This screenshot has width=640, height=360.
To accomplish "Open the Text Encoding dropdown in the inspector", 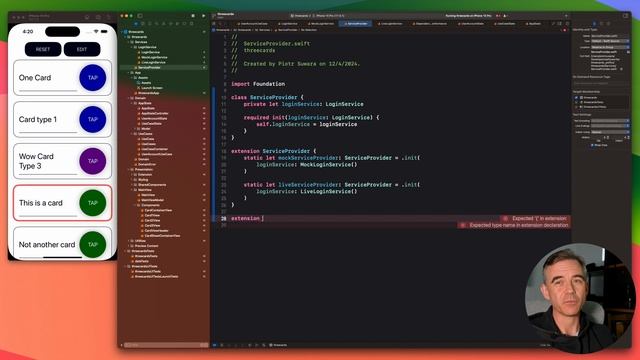I will pos(610,121).
